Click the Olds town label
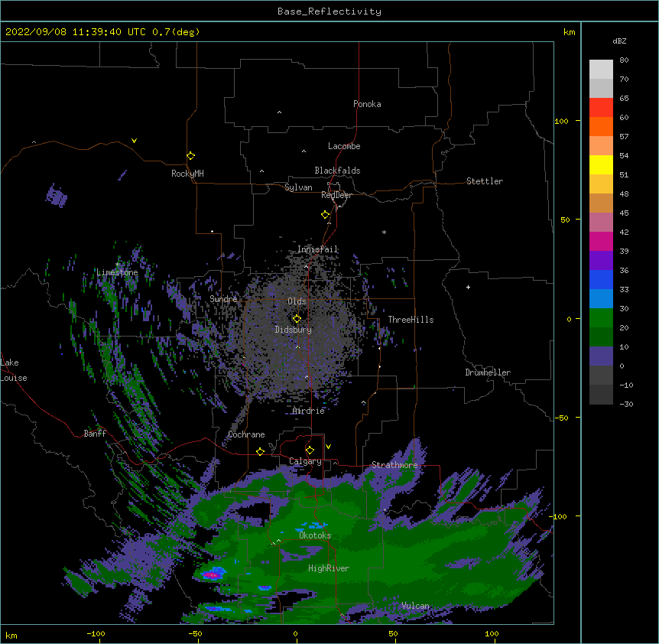The width and height of the screenshot is (659, 644). pyautogui.click(x=297, y=301)
